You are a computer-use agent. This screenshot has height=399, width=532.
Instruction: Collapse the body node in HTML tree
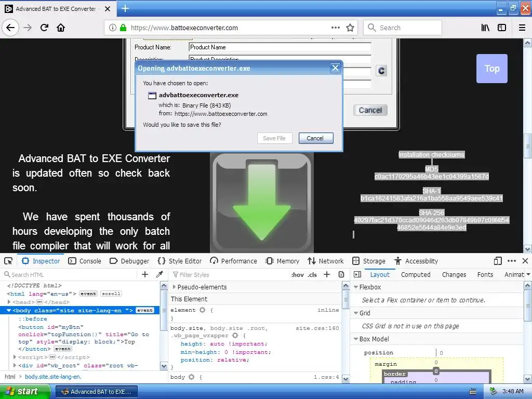9,310
